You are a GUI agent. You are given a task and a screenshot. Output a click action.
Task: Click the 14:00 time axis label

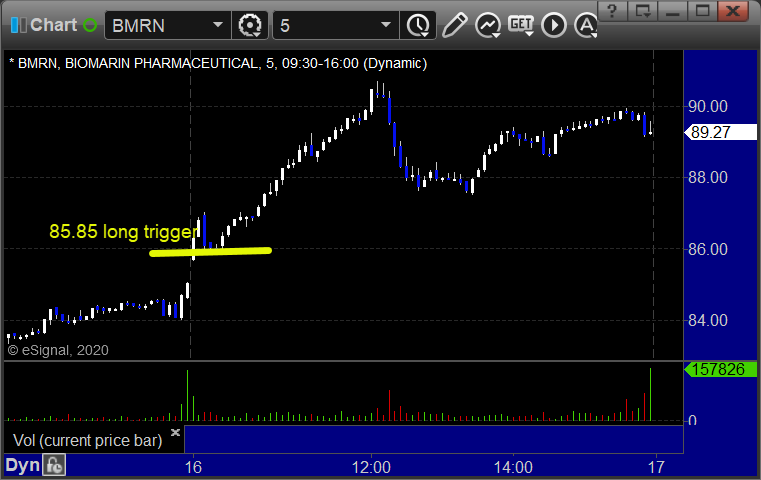coord(513,467)
